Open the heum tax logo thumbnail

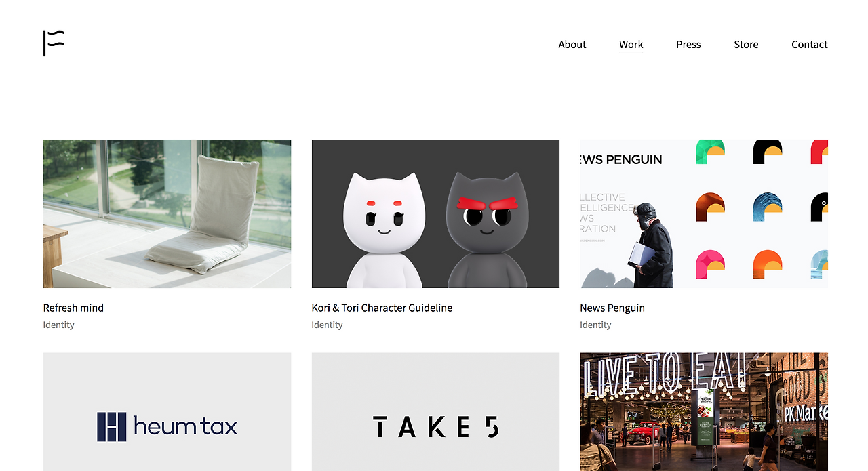tap(167, 411)
